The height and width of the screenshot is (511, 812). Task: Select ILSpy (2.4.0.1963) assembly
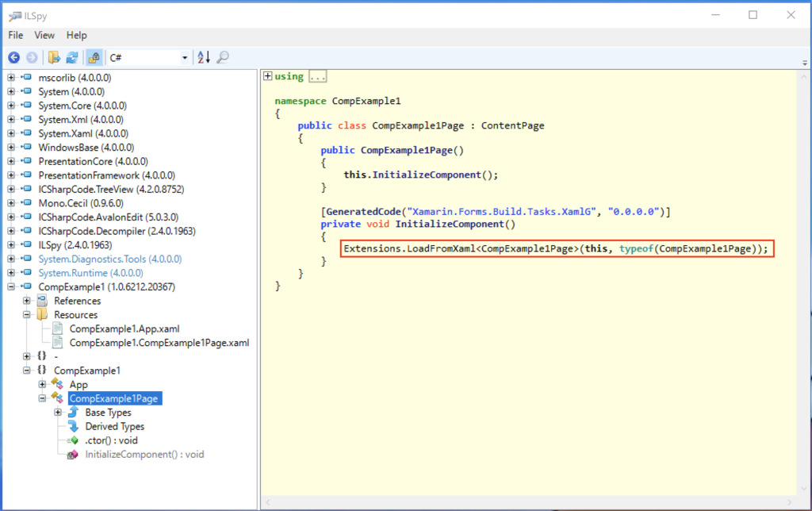click(x=75, y=245)
